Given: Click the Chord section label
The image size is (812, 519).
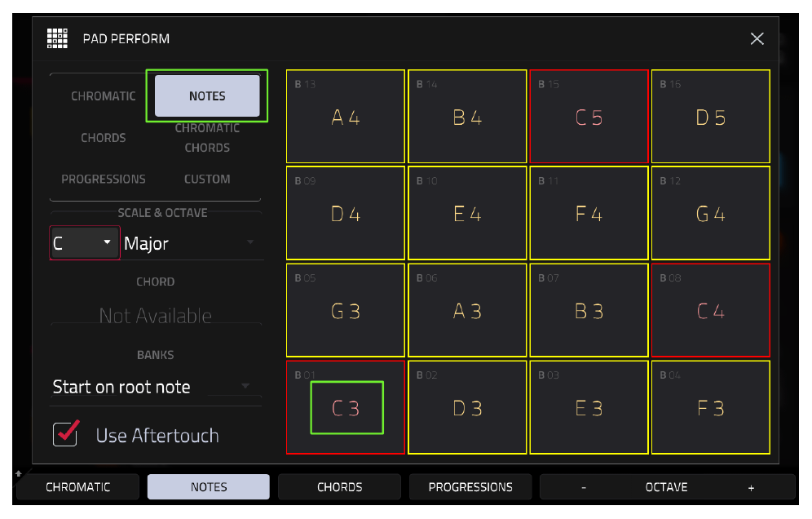Looking at the screenshot, I should coord(156,282).
